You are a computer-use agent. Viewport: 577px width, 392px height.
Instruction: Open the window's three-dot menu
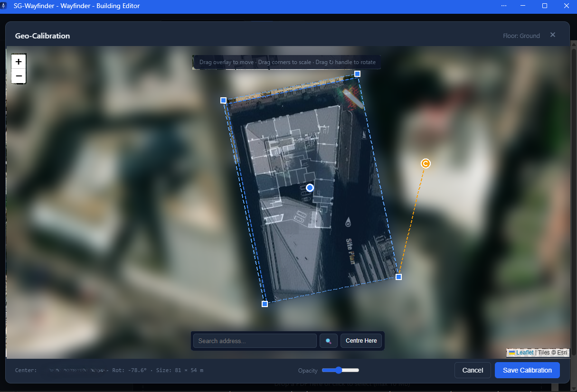[503, 6]
